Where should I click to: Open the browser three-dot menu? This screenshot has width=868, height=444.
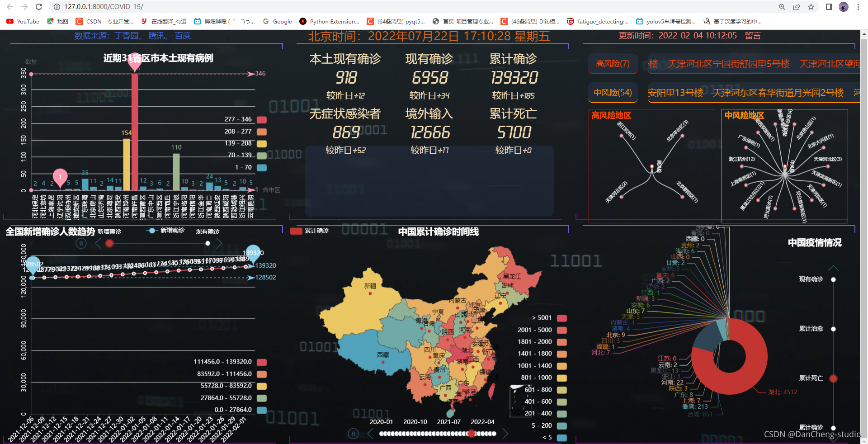(x=858, y=7)
